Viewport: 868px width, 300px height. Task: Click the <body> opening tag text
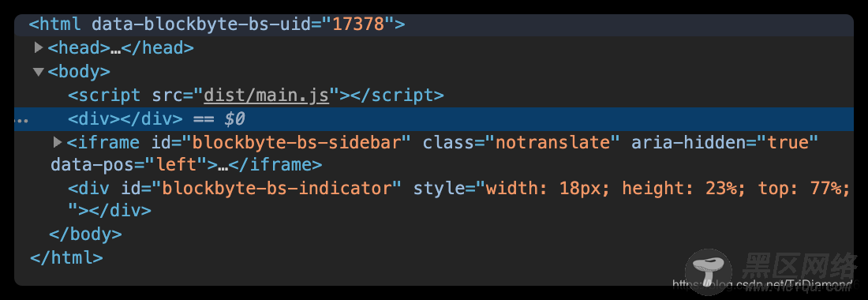pyautogui.click(x=79, y=71)
